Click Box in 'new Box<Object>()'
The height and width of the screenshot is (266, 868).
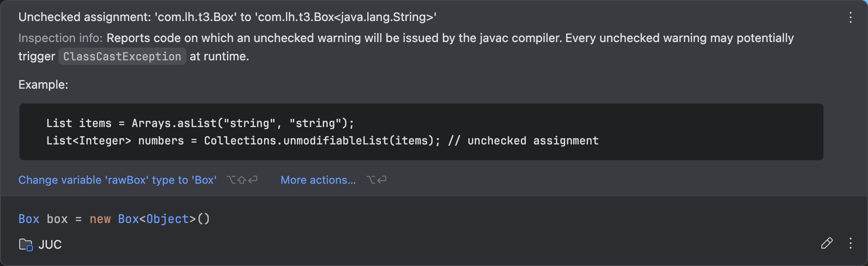pyautogui.click(x=128, y=219)
